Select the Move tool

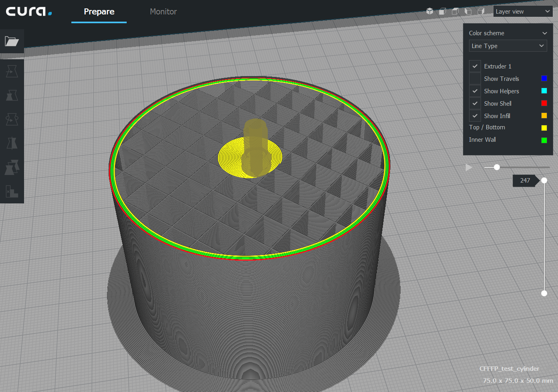point(12,71)
